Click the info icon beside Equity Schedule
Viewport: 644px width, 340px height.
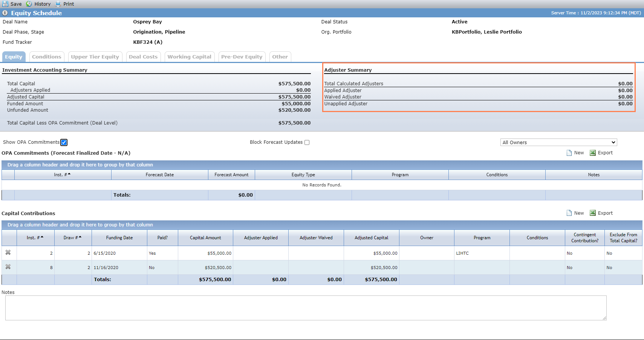point(5,13)
